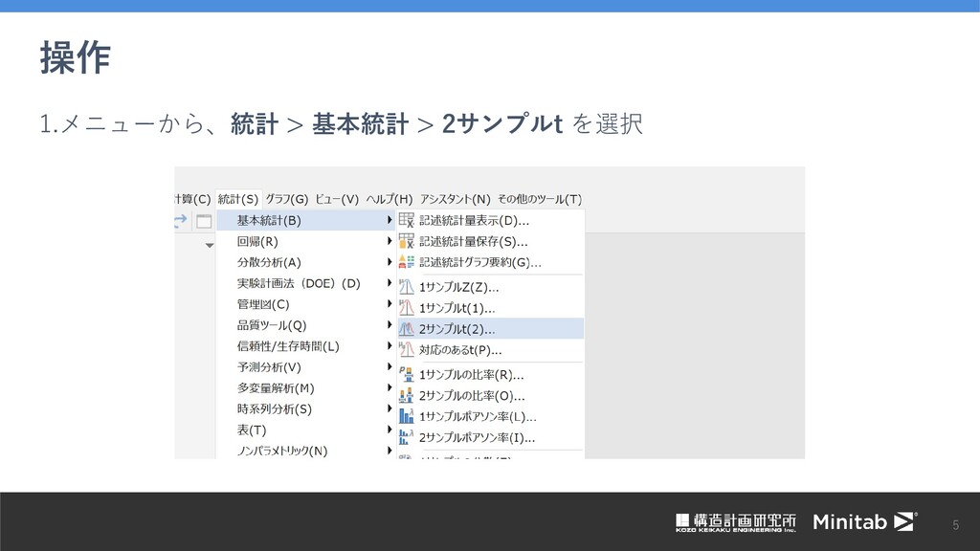Click the paired t (対応のあるt) icon

pos(406,350)
